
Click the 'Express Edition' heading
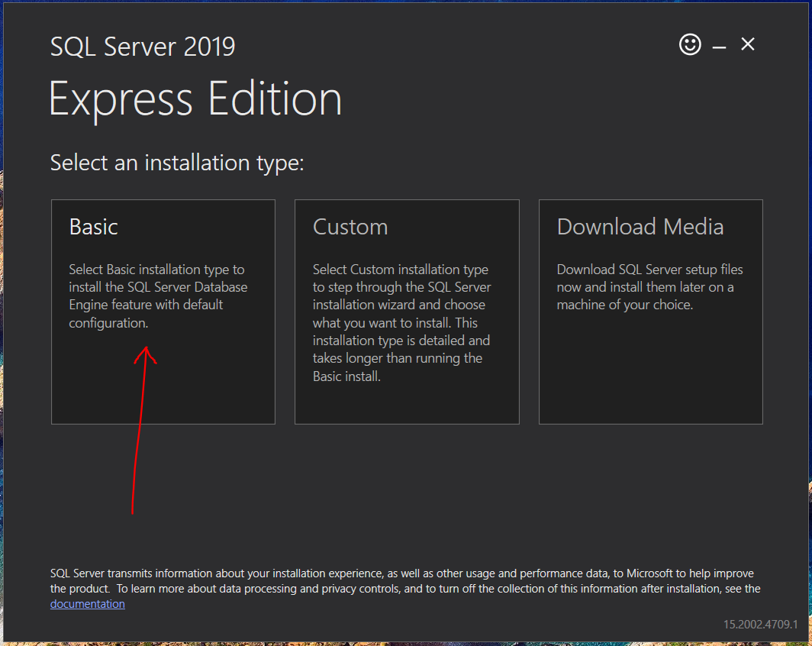(x=195, y=100)
